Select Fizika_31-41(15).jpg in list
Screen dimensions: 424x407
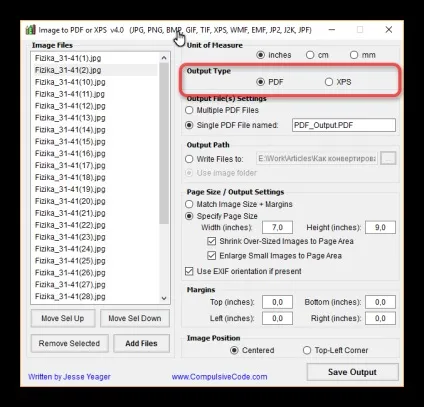point(95,142)
